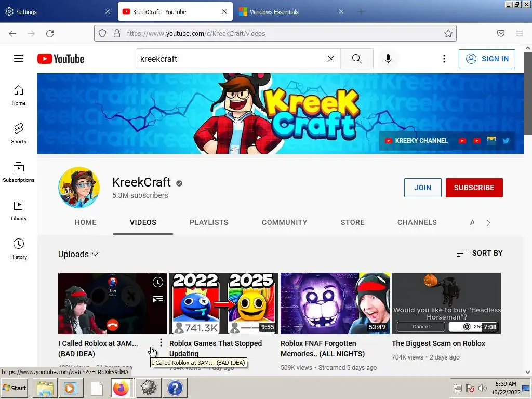Image resolution: width=532 pixels, height=399 pixels.
Task: Open The Biggest Scam on Roblox title
Action: tap(438, 343)
